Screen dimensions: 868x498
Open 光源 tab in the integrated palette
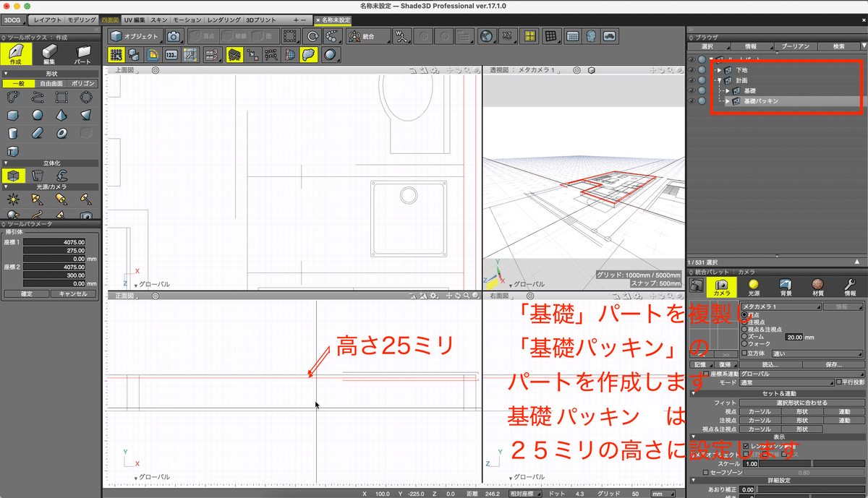point(753,286)
